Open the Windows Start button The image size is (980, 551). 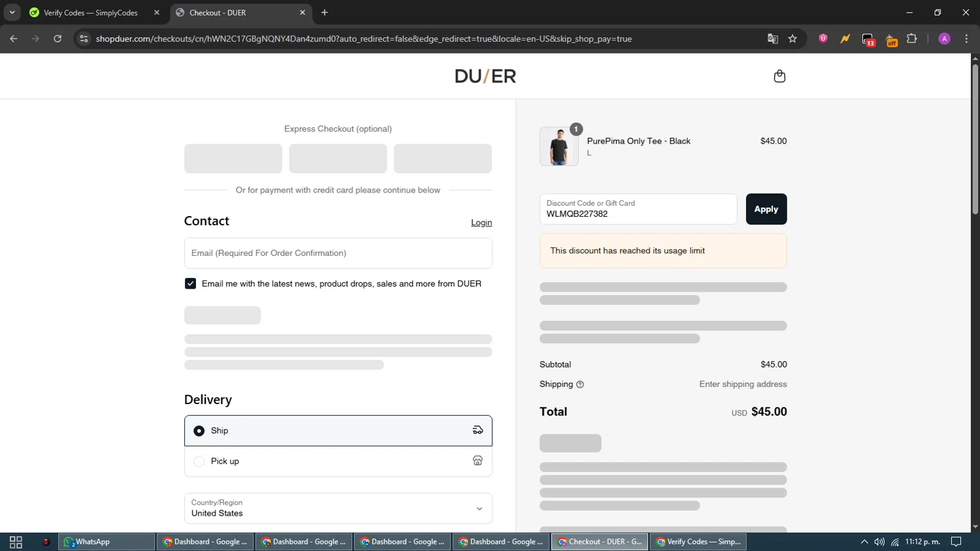pos(16,542)
